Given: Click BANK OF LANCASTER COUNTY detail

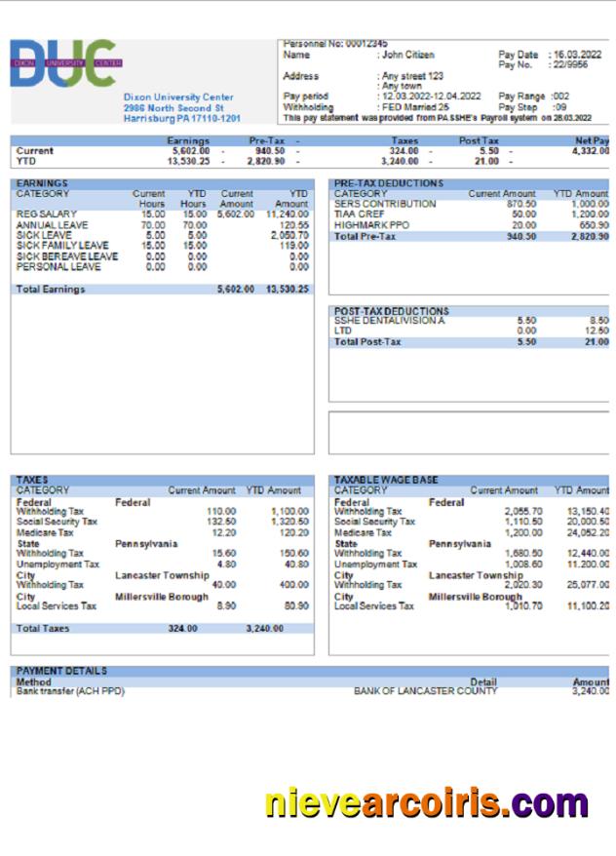Looking at the screenshot, I should pos(425,691).
